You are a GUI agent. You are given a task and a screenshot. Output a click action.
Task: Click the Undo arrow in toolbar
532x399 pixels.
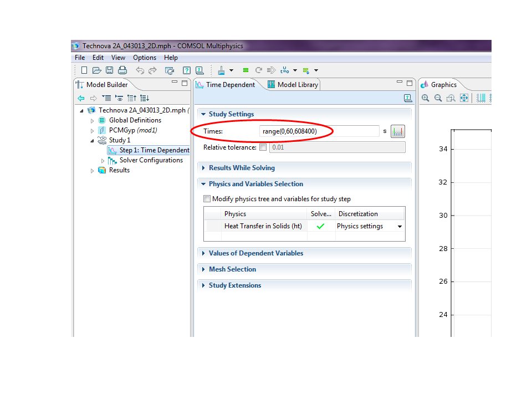(140, 70)
